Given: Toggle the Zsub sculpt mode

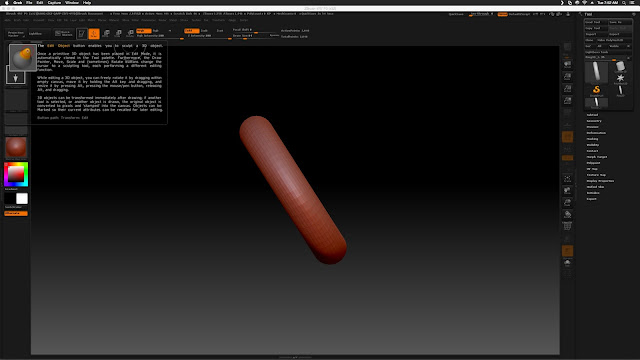Looking at the screenshot, I should pos(204,31).
